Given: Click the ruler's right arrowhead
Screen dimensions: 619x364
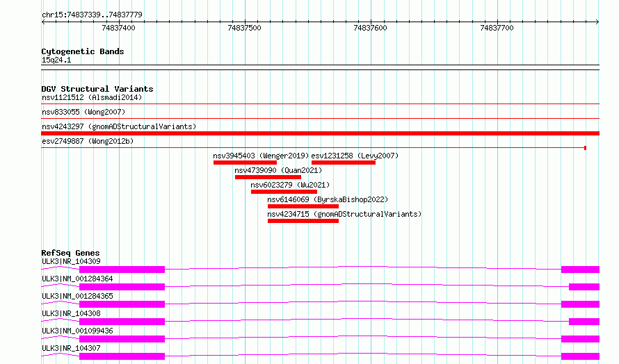Looking at the screenshot, I should (x=597, y=22).
